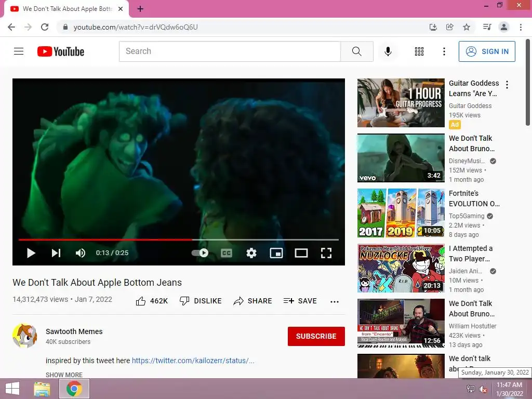532x399 pixels.
Task: Start voice search with microphone icon
Action: pyautogui.click(x=388, y=51)
